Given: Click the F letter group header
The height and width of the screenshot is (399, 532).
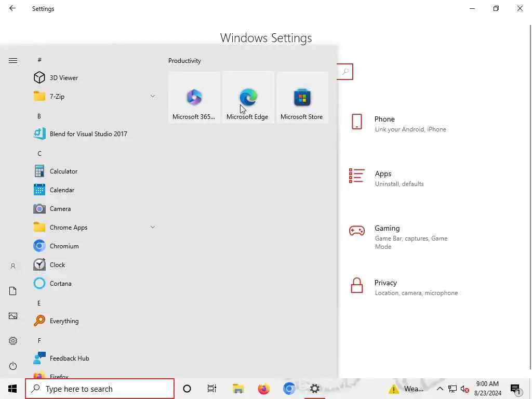Looking at the screenshot, I should (x=39, y=340).
